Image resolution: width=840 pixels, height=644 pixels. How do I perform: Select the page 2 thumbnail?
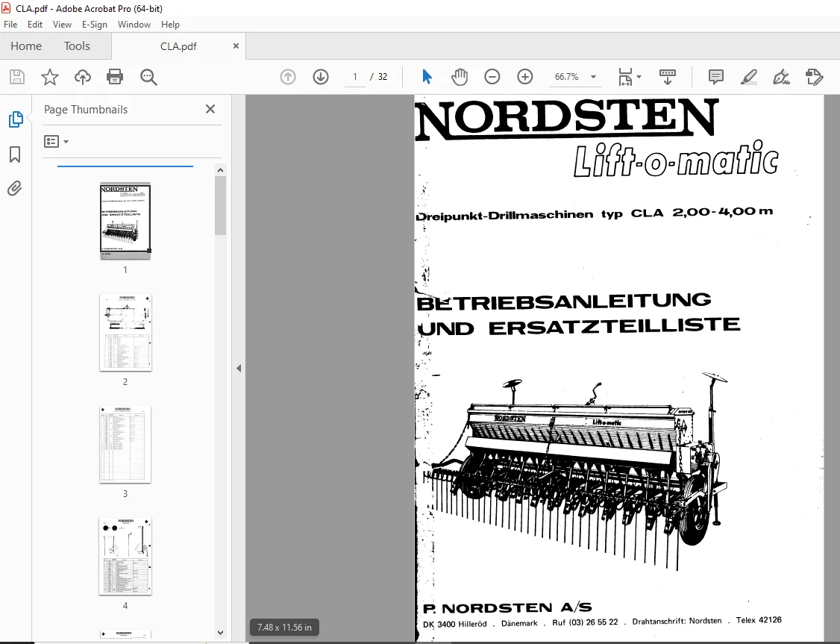(x=125, y=333)
